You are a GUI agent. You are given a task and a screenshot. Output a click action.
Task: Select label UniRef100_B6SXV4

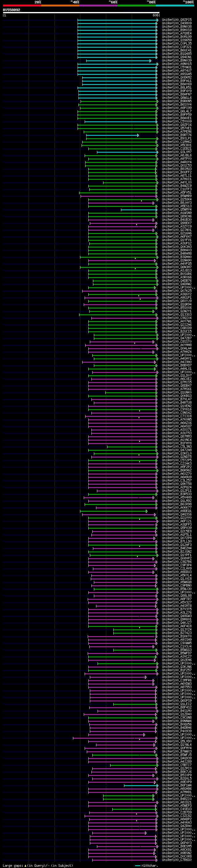point(177,104)
